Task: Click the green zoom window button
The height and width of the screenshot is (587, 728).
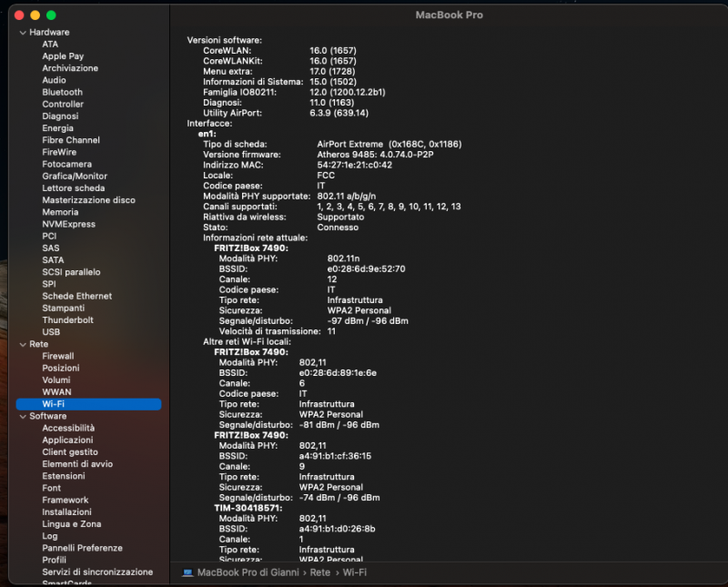Action: point(52,15)
